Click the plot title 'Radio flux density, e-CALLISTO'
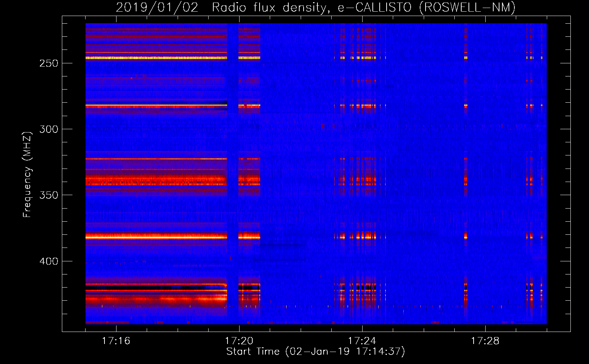The width and height of the screenshot is (589, 364). [x=312, y=8]
